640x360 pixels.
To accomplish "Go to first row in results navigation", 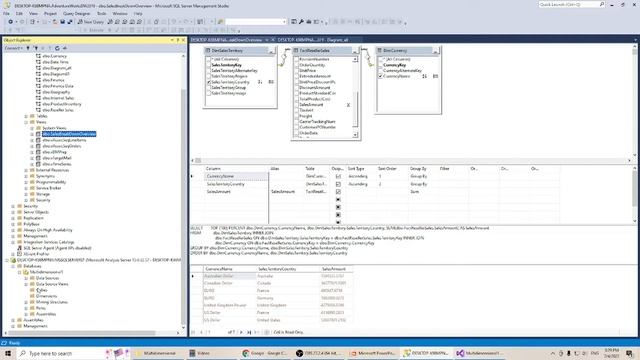I will (193, 332).
